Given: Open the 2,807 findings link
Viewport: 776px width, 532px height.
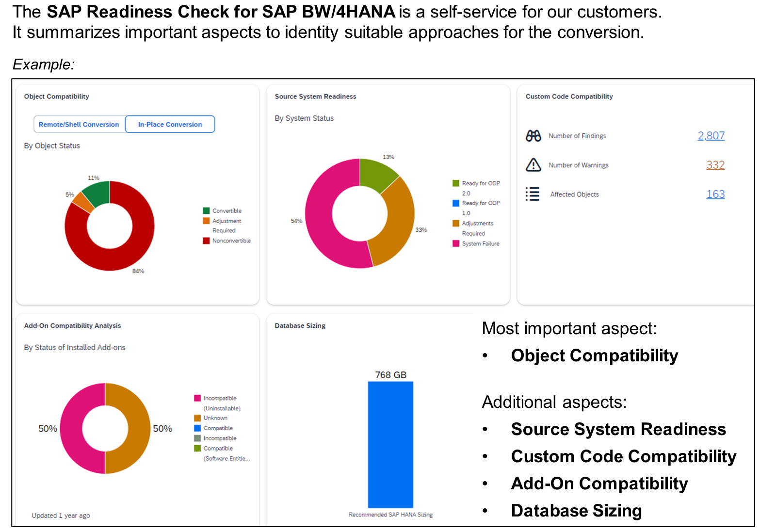Looking at the screenshot, I should pyautogui.click(x=711, y=136).
